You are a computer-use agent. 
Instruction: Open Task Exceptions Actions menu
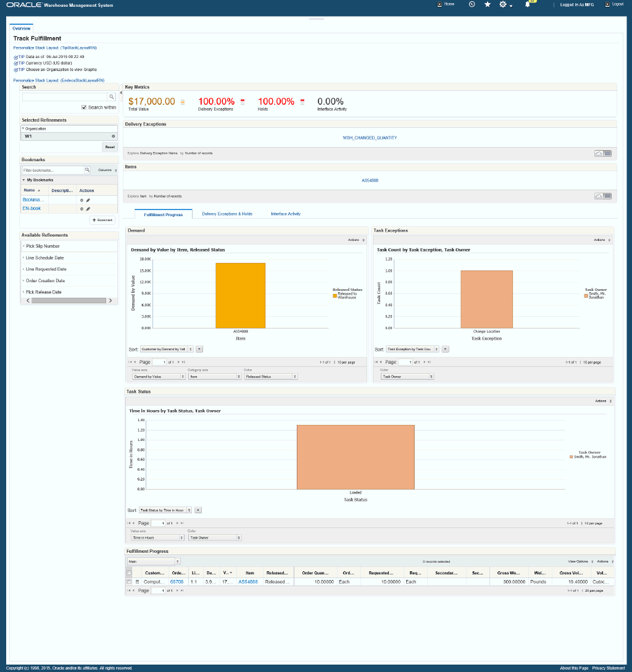click(x=602, y=240)
